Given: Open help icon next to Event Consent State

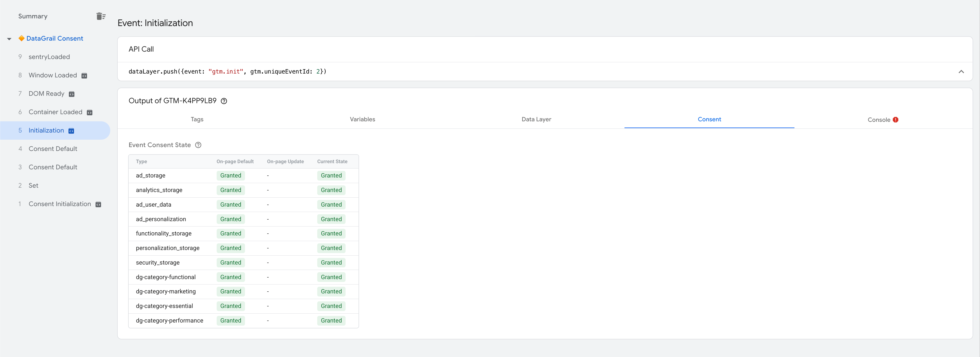Looking at the screenshot, I should 198,145.
